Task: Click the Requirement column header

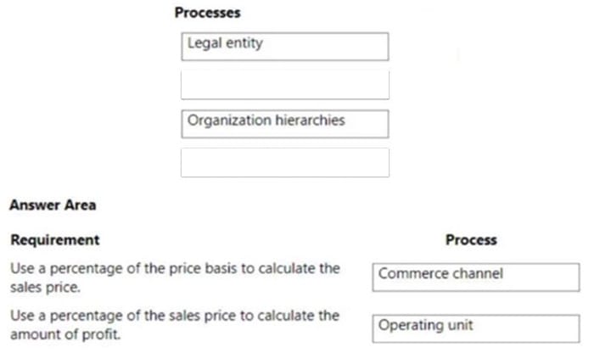Action: point(55,240)
